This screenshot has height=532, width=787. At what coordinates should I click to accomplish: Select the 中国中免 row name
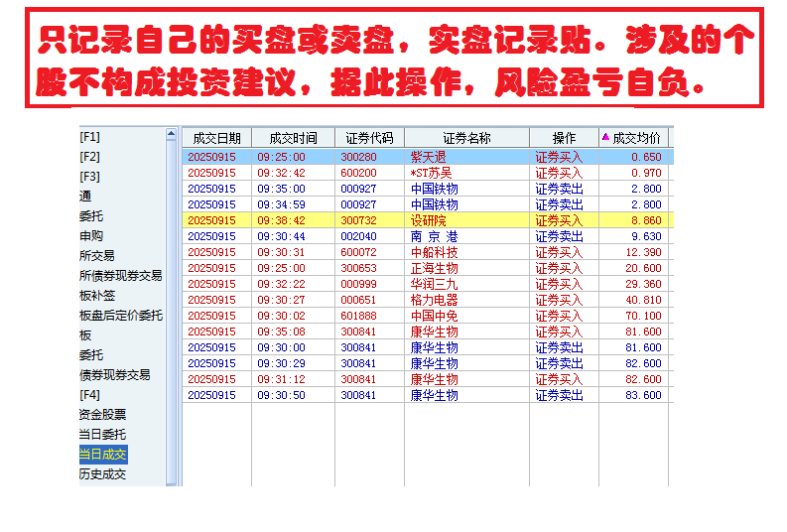(x=434, y=317)
